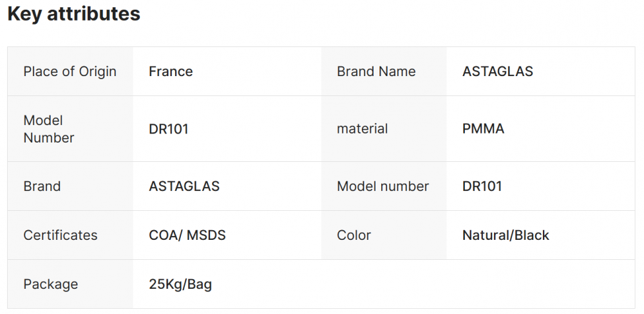Select DR101 in the left column

click(x=169, y=129)
